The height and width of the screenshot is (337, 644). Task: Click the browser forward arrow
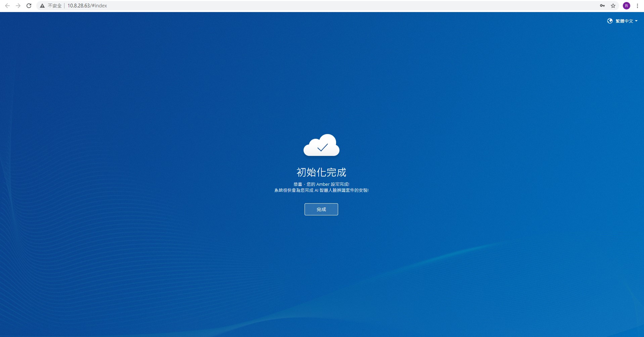(18, 6)
